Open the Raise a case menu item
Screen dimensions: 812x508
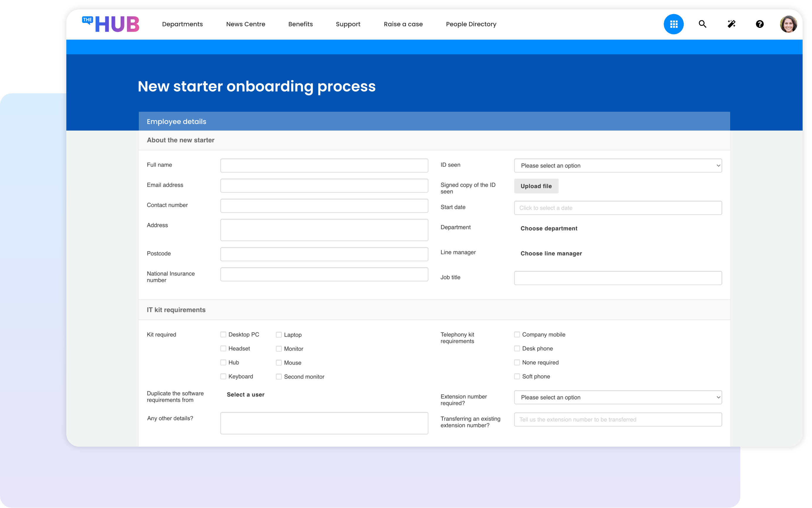coord(403,24)
